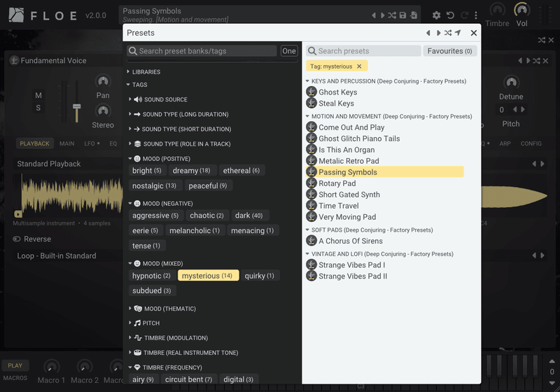
Task: Open the Favourites (0) filter
Action: [x=449, y=51]
